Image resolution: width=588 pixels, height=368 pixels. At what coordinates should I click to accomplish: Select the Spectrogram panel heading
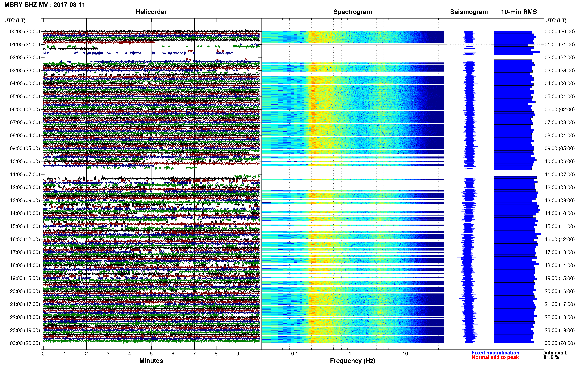tap(352, 12)
